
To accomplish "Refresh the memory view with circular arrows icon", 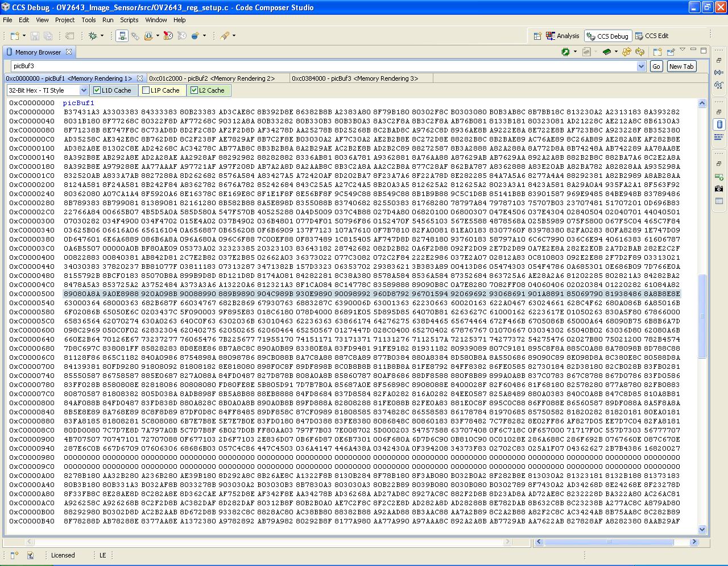I will [639, 52].
